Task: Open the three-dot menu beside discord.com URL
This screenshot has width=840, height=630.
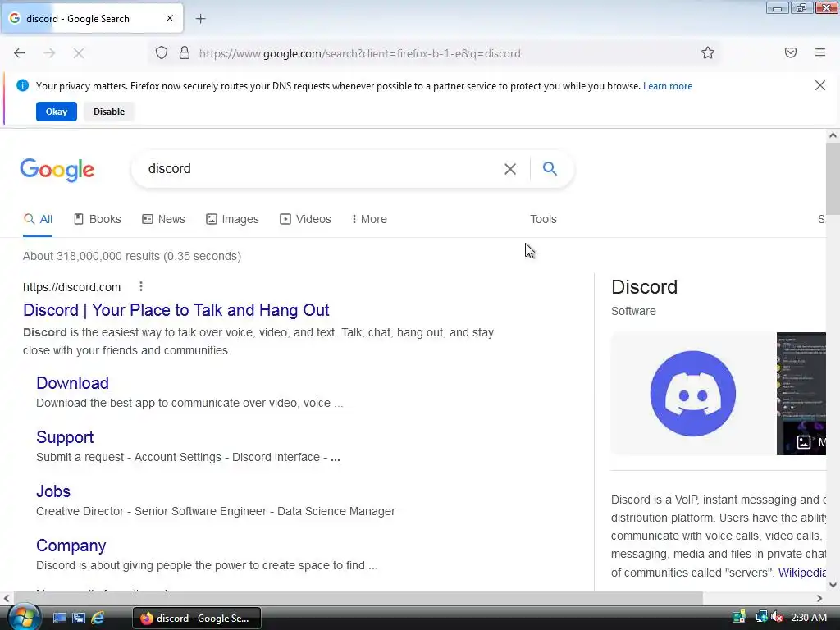Action: point(141,286)
